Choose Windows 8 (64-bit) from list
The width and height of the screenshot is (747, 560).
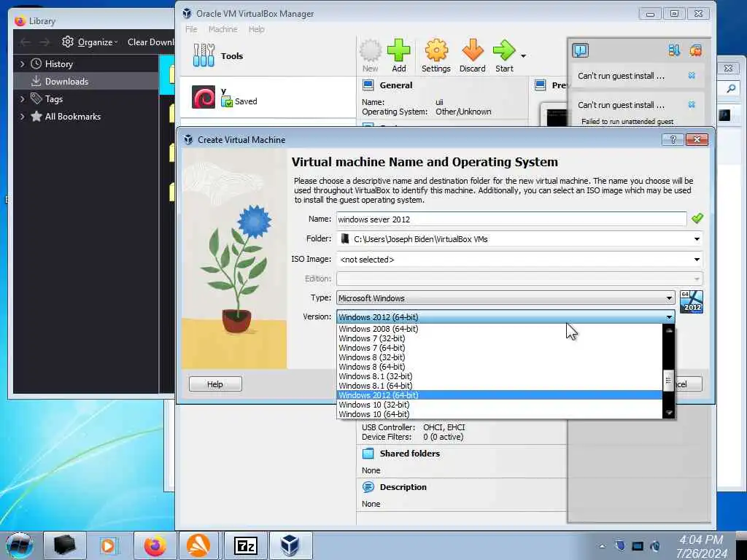[x=499, y=367]
